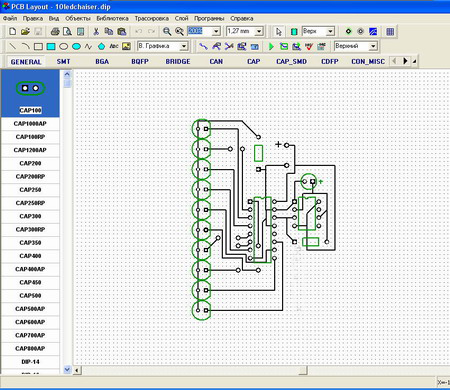The width and height of the screenshot is (450, 390).
Task: Select the unfilled rectangle tool
Action: point(38,46)
